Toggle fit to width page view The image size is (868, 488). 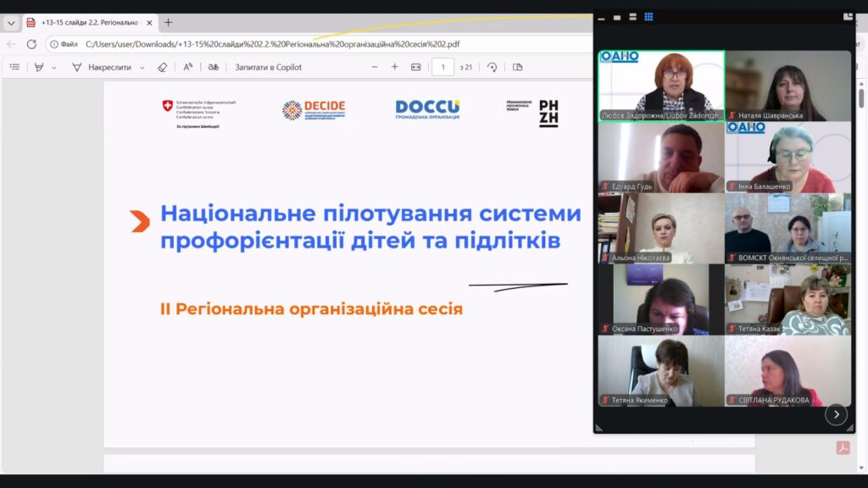coord(415,67)
